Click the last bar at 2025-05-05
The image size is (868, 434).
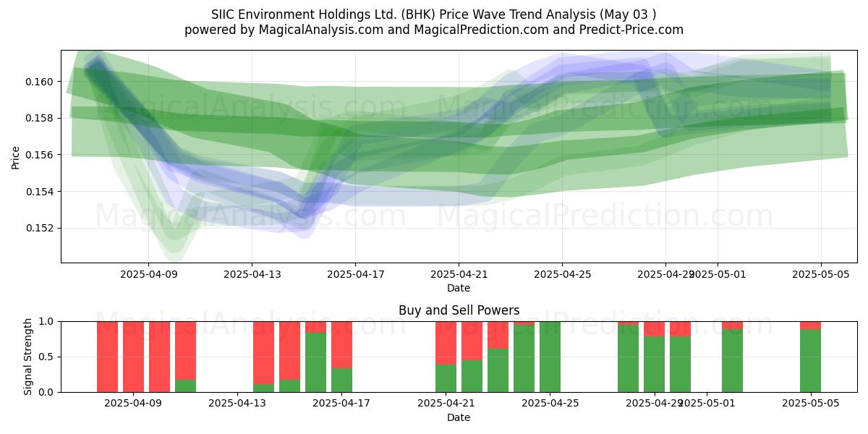click(810, 357)
